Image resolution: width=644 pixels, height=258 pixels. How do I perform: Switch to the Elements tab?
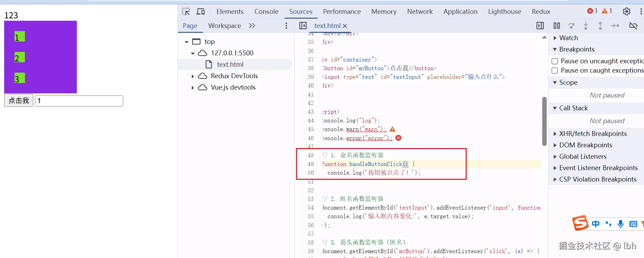tap(230, 11)
